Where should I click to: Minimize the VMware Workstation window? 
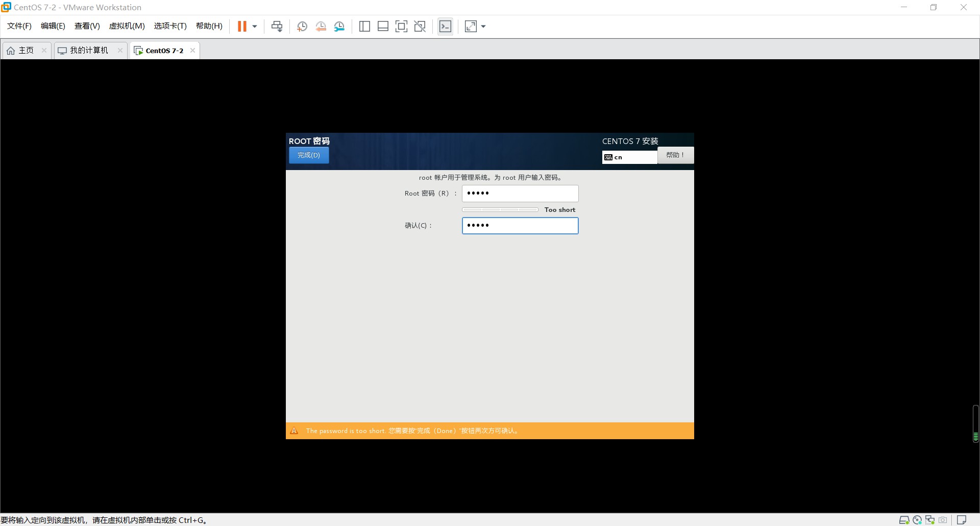point(904,7)
